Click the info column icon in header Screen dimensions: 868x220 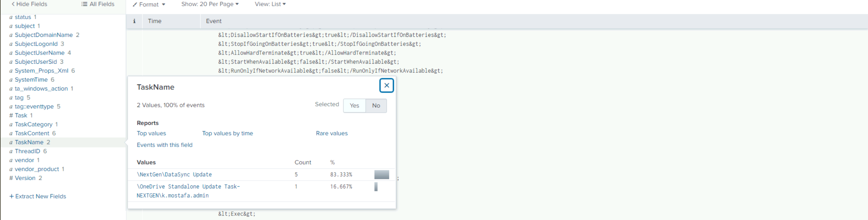pyautogui.click(x=134, y=21)
